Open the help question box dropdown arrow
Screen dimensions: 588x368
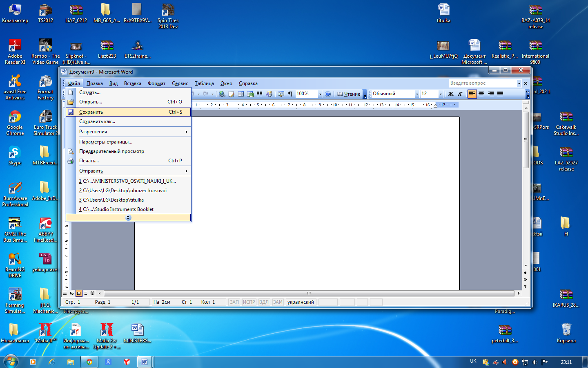(x=519, y=83)
